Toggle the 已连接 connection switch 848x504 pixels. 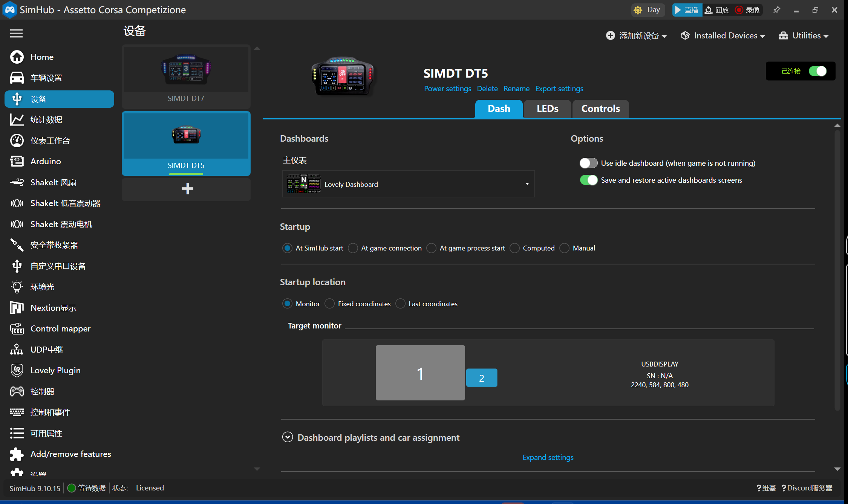[817, 71]
